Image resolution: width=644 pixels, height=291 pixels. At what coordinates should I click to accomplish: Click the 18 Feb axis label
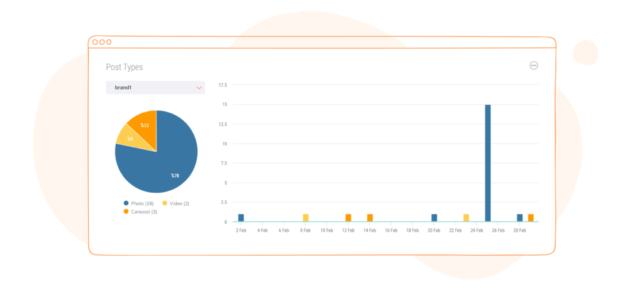[x=413, y=231]
